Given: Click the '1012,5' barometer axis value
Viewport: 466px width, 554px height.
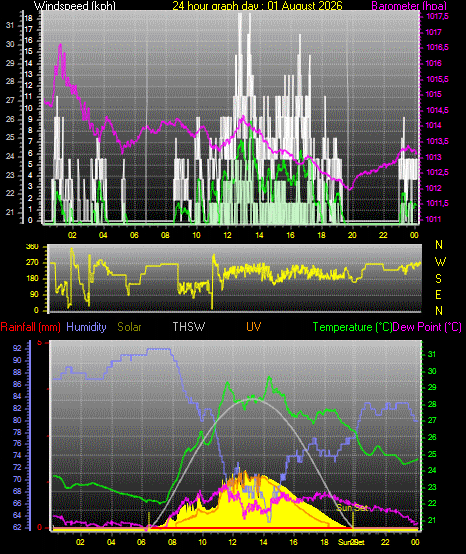Looking at the screenshot, I should tap(437, 172).
